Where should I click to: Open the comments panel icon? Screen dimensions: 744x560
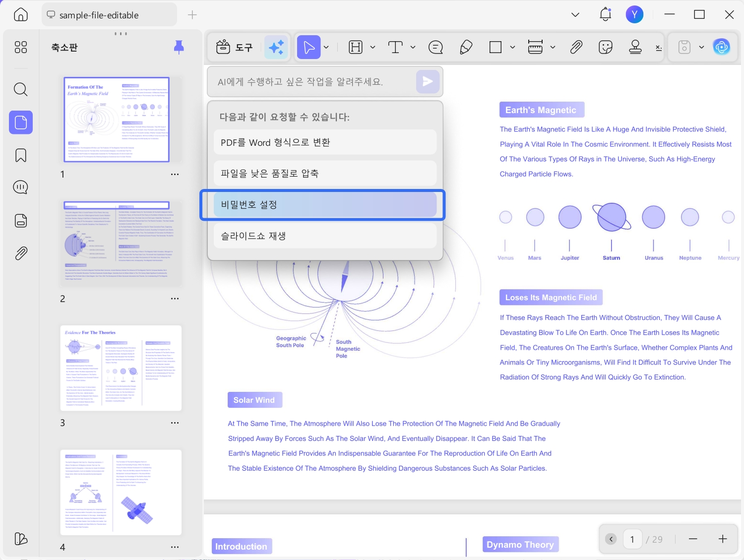click(x=21, y=187)
